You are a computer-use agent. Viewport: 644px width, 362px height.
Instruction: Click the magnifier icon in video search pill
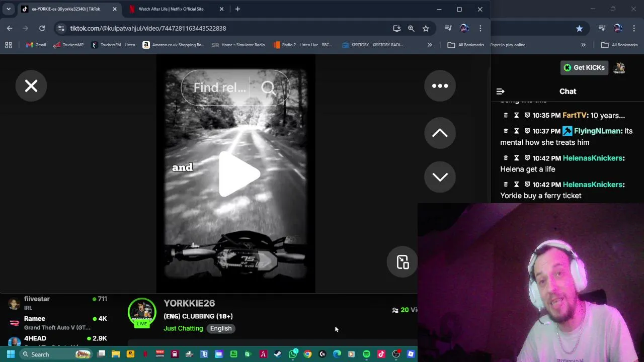pos(269,88)
